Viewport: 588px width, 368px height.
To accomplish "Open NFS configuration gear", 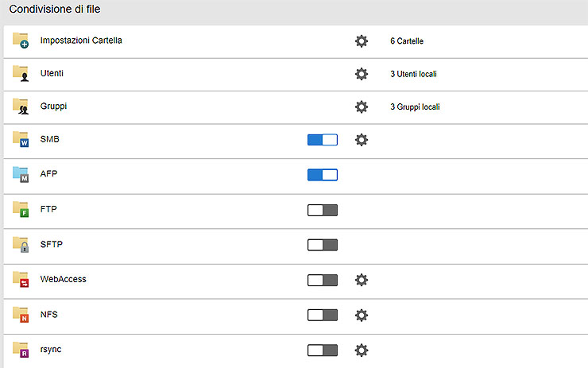I will click(x=362, y=315).
